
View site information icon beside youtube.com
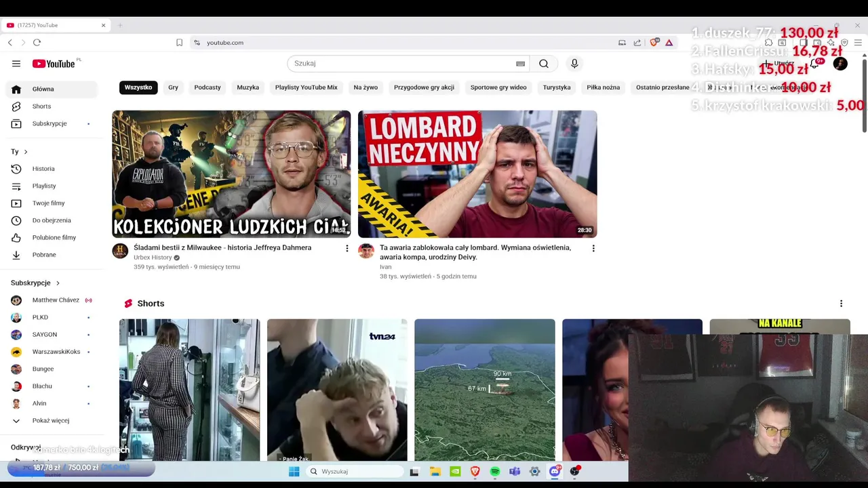click(x=197, y=43)
